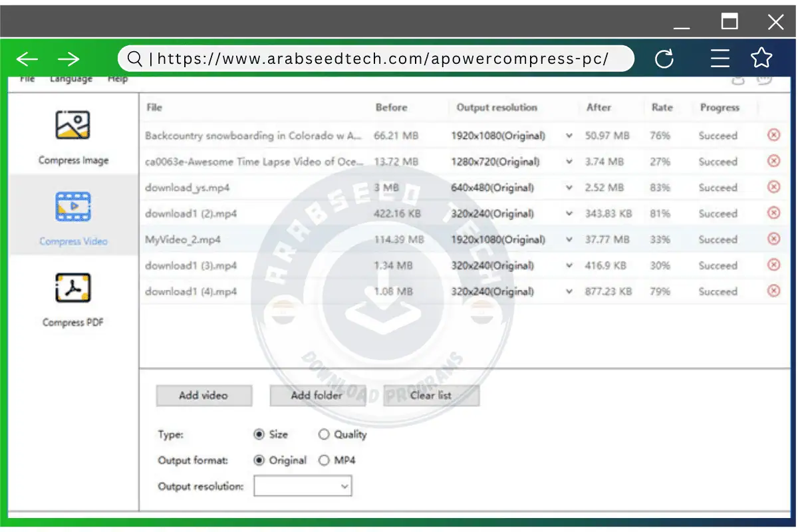The height and width of the screenshot is (532, 798).
Task: Choose the Quality type radio button
Action: point(324,434)
